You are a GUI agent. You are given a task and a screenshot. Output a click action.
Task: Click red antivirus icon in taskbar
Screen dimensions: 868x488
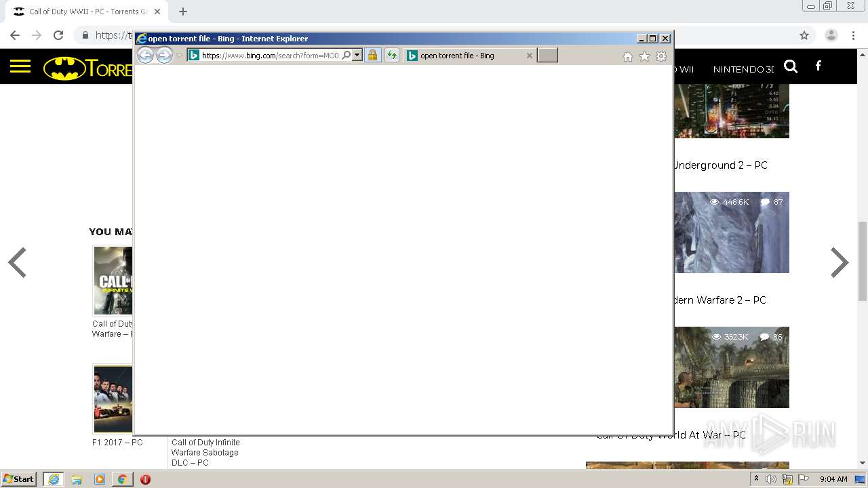pos(145,479)
